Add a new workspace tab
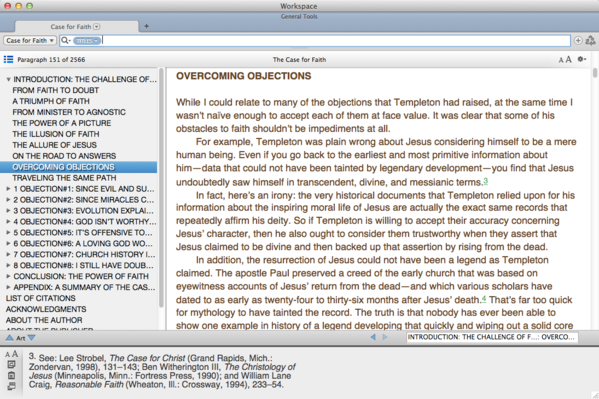The width and height of the screenshot is (599, 399). 146,26
